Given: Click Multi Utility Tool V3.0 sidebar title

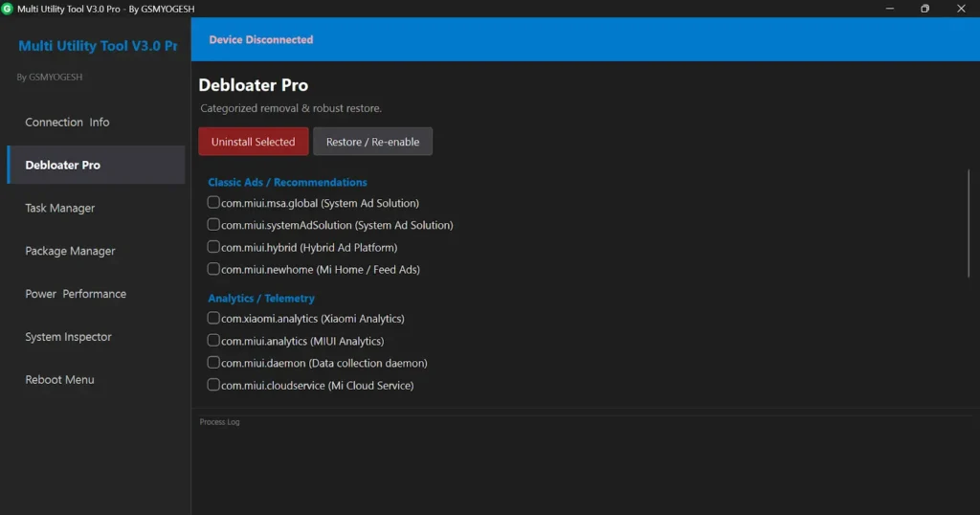Looking at the screenshot, I should coord(98,46).
